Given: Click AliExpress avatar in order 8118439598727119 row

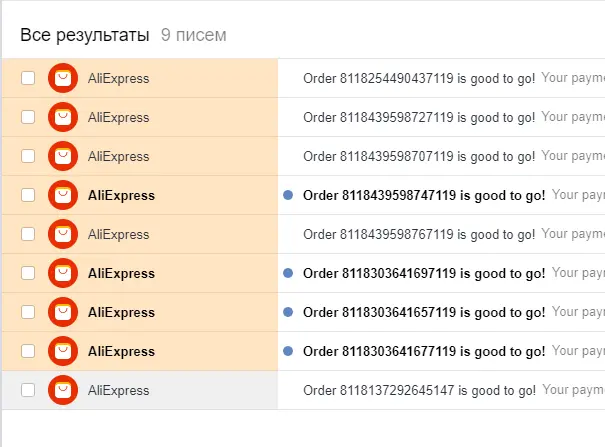Looking at the screenshot, I should [x=63, y=117].
